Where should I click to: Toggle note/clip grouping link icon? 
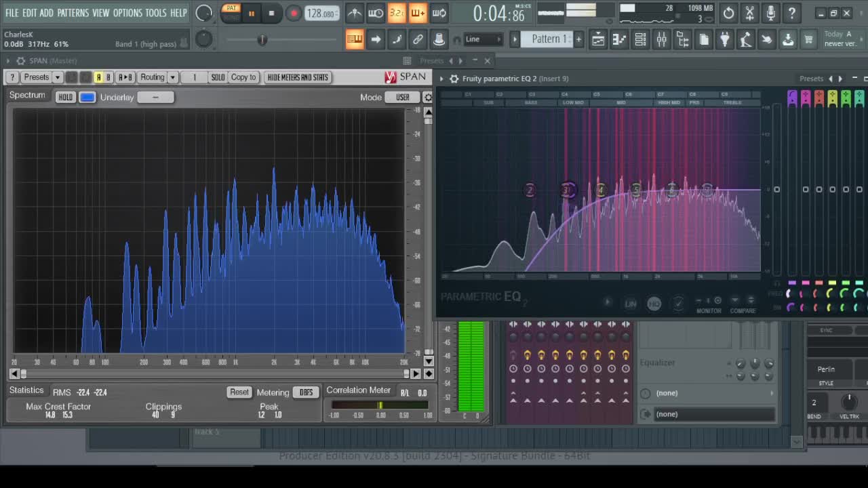[x=418, y=39]
